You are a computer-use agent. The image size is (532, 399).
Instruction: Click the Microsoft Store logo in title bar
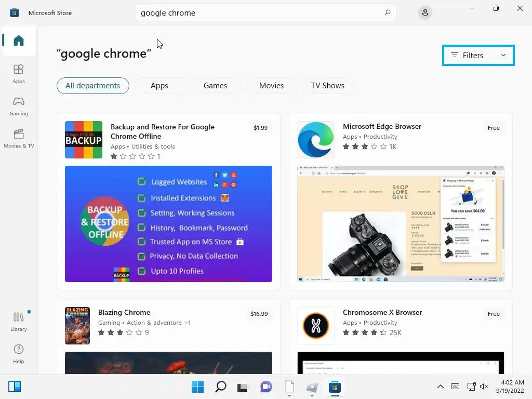click(x=14, y=13)
